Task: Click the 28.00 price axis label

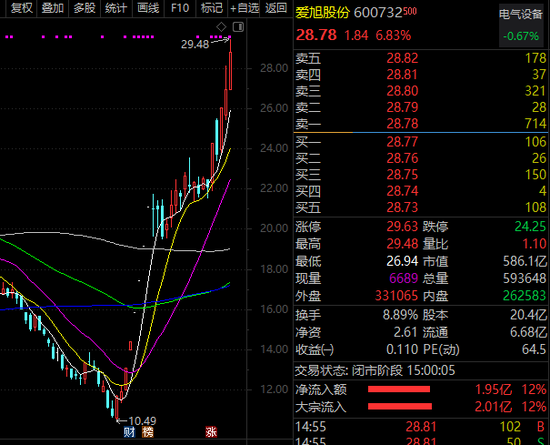Action: tap(274, 68)
